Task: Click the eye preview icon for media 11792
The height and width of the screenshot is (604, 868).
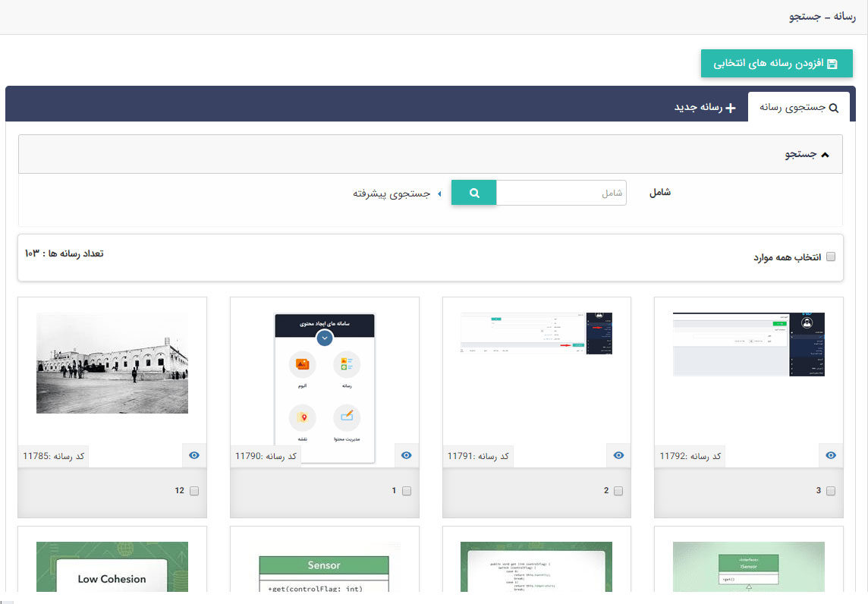Action: (831, 455)
